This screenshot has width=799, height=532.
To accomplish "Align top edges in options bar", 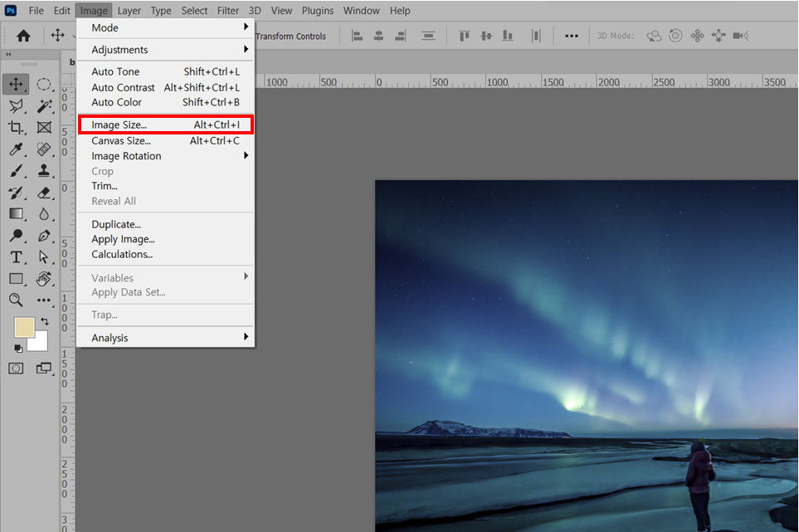I will (x=464, y=36).
